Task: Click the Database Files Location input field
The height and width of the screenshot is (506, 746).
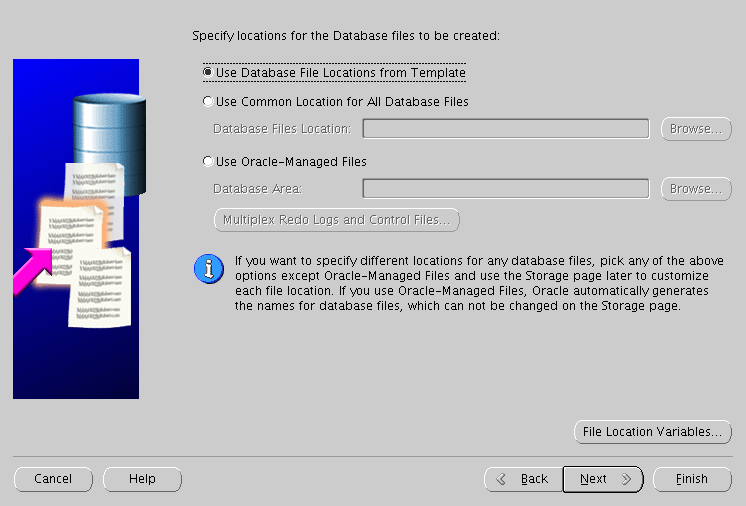Action: click(x=506, y=129)
